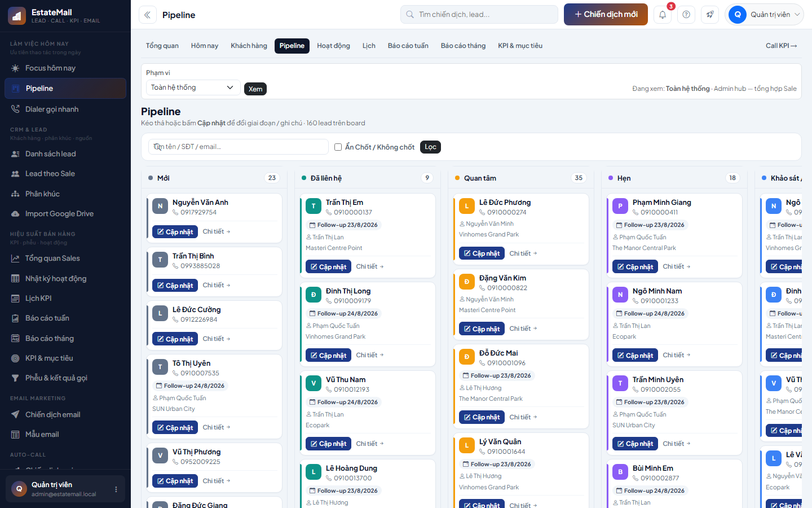Apply filter with Lọc button
Image resolution: width=812 pixels, height=508 pixels.
(x=430, y=147)
